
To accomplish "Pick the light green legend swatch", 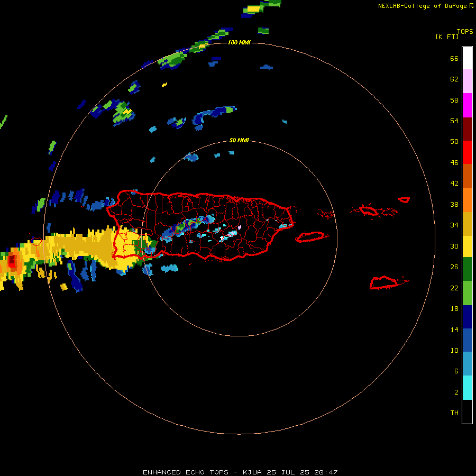I will point(467,293).
